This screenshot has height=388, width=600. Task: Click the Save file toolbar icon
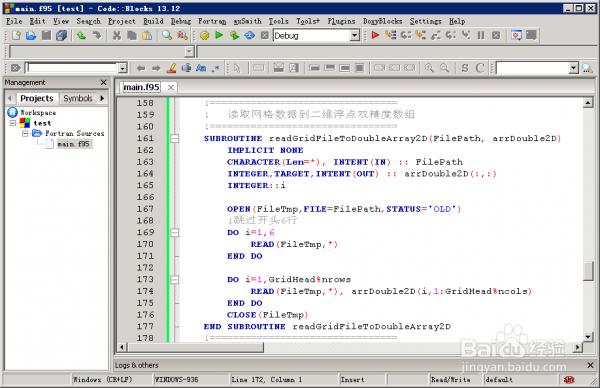[x=46, y=36]
